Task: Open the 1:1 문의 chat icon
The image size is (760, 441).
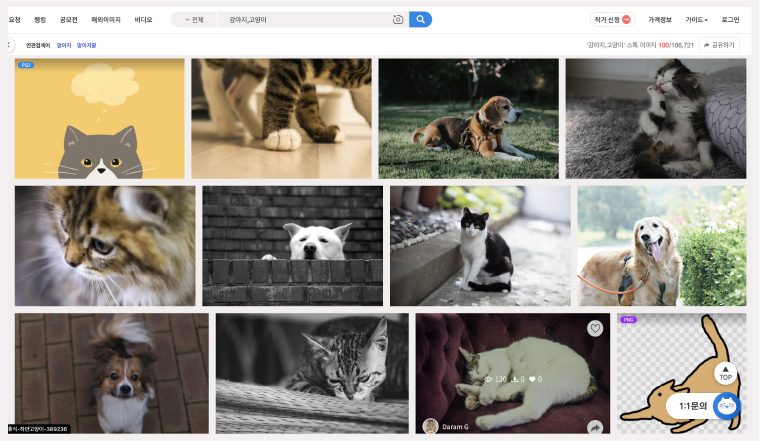Action: tap(726, 406)
